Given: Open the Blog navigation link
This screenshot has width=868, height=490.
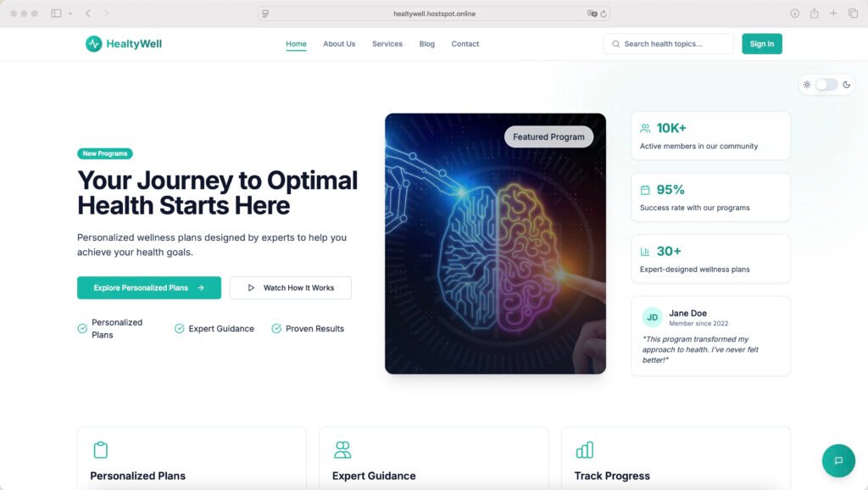Looking at the screenshot, I should [427, 44].
